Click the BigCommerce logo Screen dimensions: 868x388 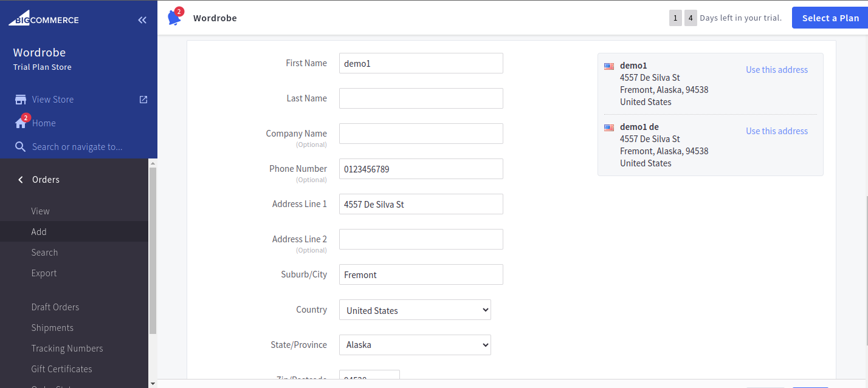44,18
